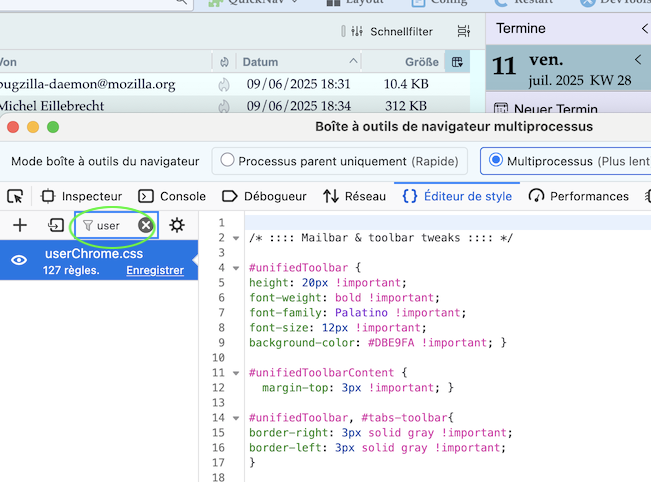Select Processus parent uniquement radio option
Image resolution: width=651 pixels, height=482 pixels.
(x=228, y=160)
